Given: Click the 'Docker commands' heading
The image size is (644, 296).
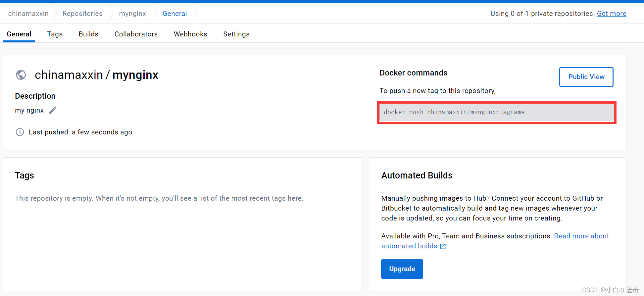Looking at the screenshot, I should 414,73.
